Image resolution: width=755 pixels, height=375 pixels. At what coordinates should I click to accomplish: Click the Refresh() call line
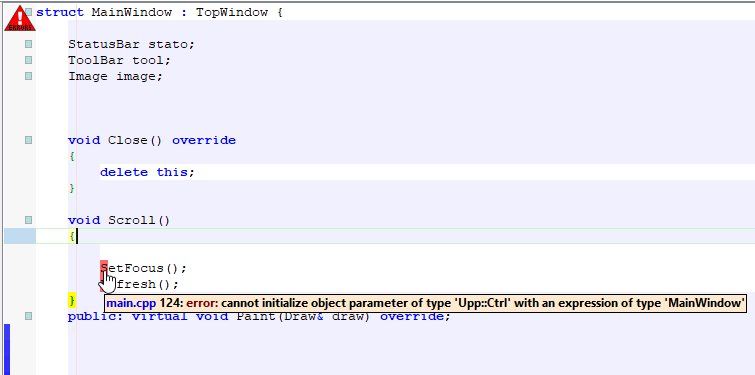(x=140, y=284)
